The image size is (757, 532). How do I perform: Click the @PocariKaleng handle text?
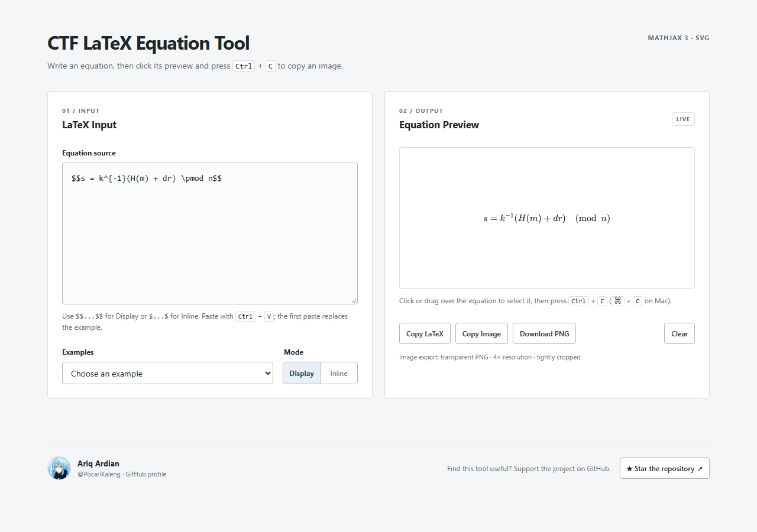[x=99, y=474]
